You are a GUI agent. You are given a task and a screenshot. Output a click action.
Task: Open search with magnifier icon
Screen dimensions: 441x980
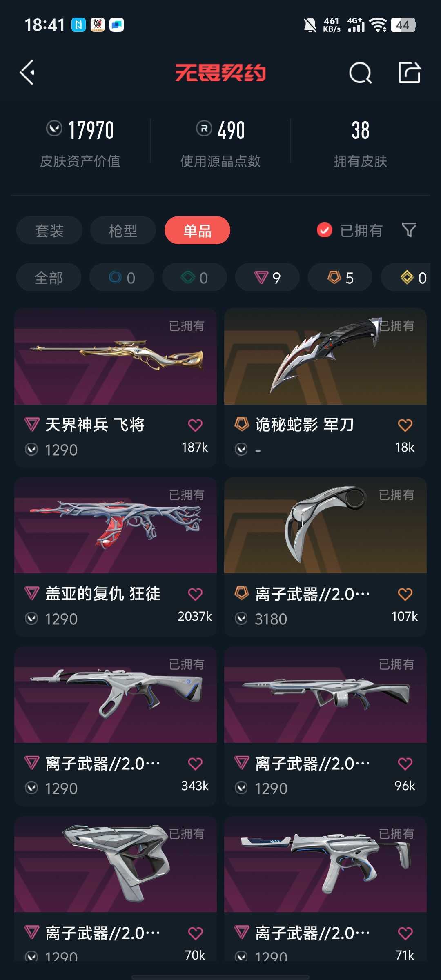pos(360,73)
